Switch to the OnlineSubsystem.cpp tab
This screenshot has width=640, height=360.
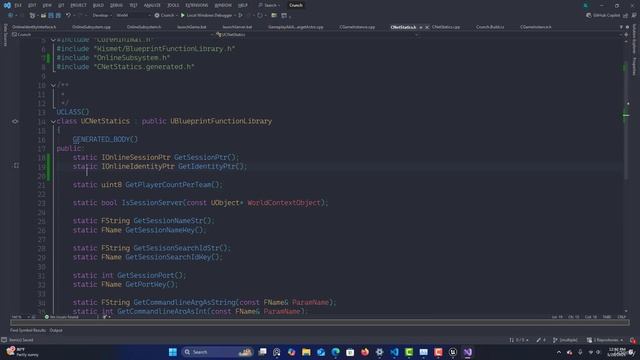91,27
